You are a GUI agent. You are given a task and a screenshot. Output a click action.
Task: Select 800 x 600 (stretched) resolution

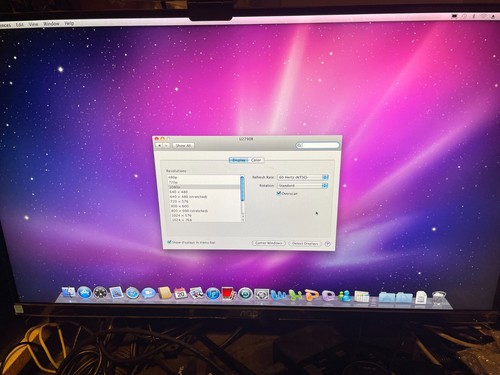tap(204, 211)
